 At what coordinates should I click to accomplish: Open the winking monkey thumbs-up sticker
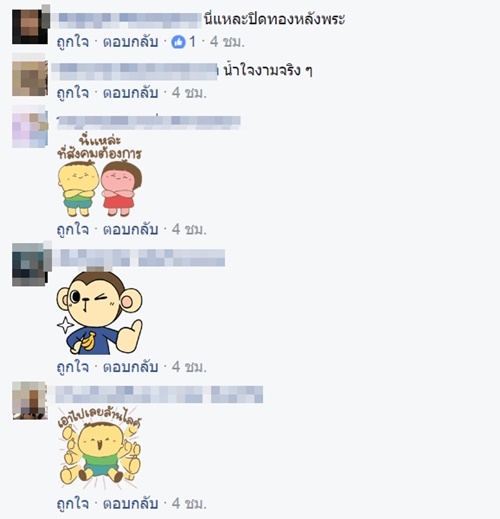(x=99, y=313)
